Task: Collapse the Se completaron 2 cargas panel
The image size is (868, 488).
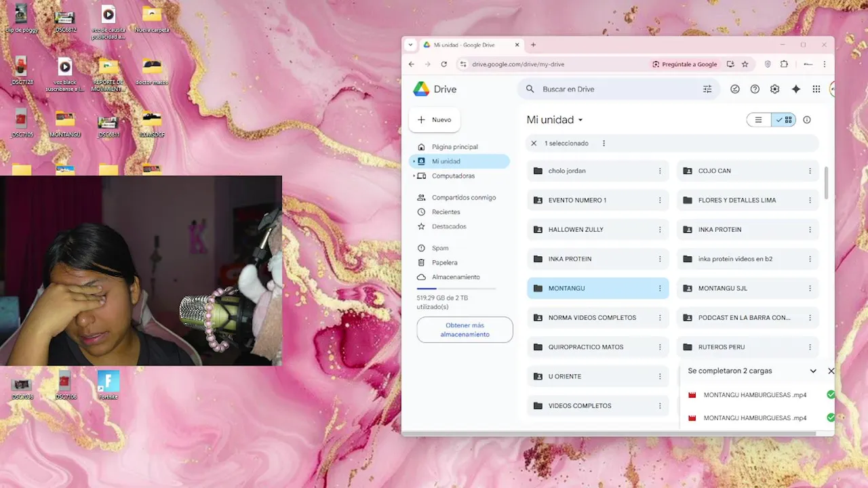Action: (x=813, y=371)
